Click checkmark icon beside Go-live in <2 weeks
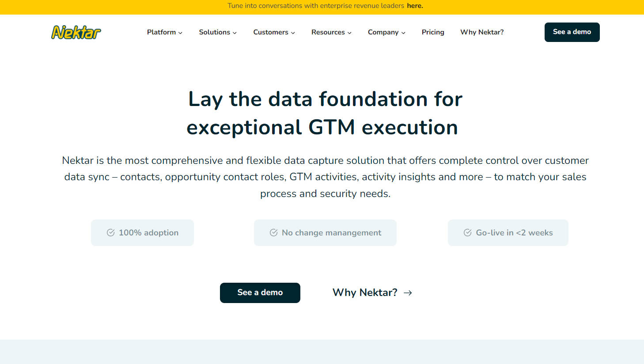Viewport: 644px width, 364px height. pyautogui.click(x=468, y=233)
